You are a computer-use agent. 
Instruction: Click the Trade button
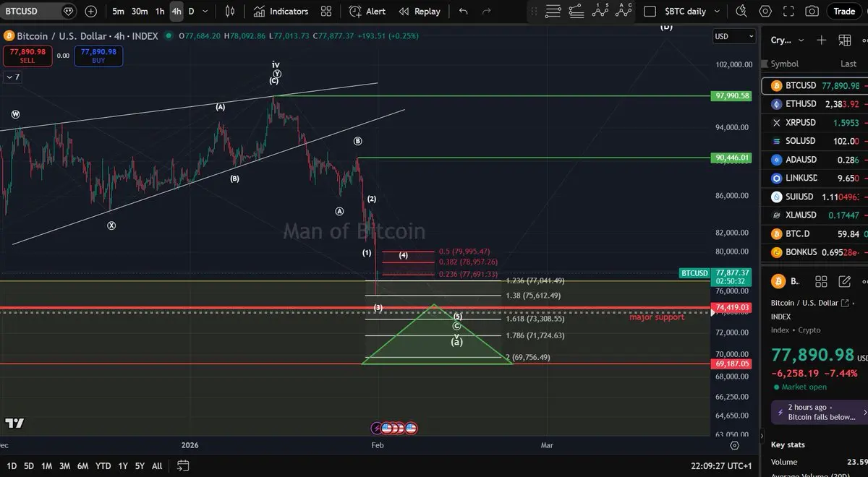(x=844, y=11)
